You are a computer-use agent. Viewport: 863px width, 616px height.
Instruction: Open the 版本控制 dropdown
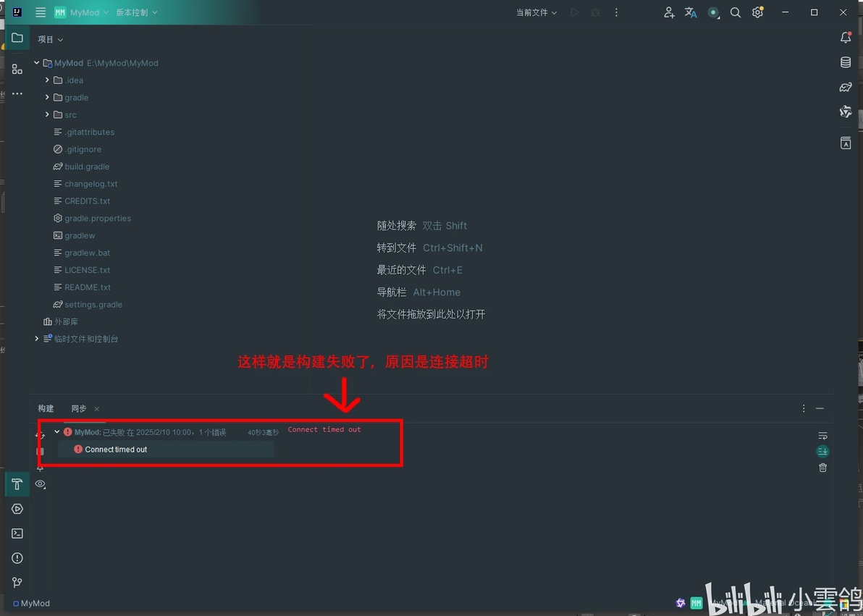137,12
